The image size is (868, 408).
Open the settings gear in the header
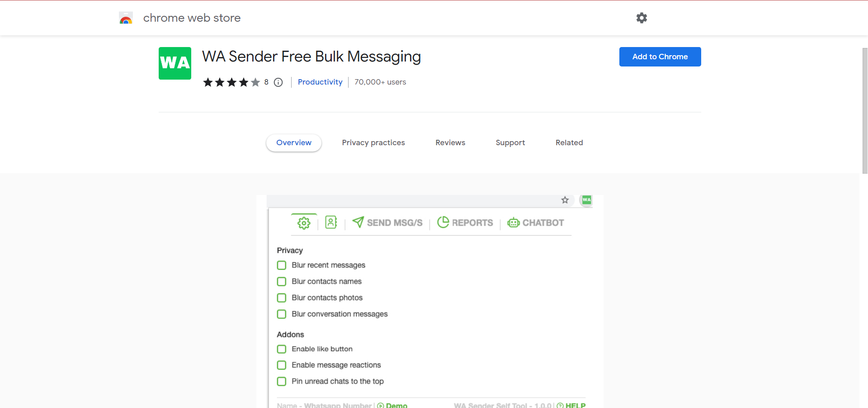pos(642,18)
